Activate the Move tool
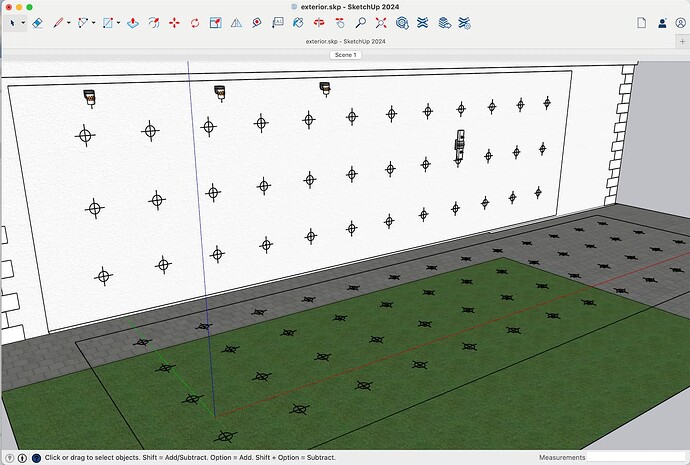This screenshot has width=690, height=465. coord(174,23)
